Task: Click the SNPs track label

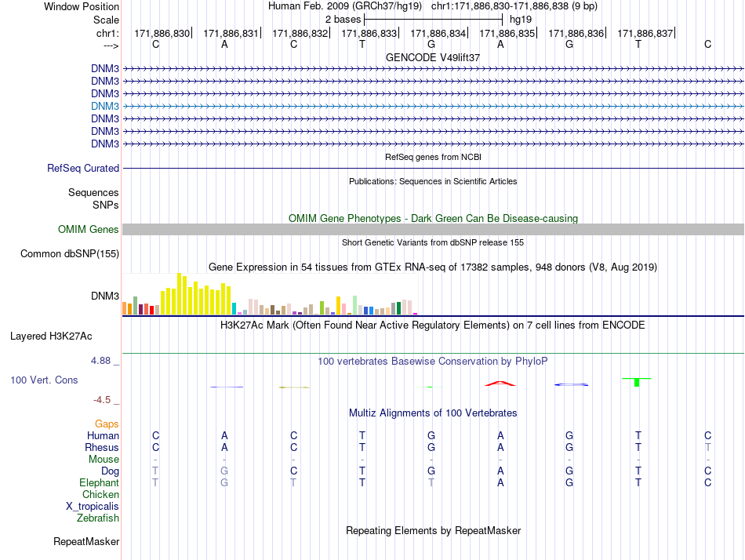Action: pos(106,205)
